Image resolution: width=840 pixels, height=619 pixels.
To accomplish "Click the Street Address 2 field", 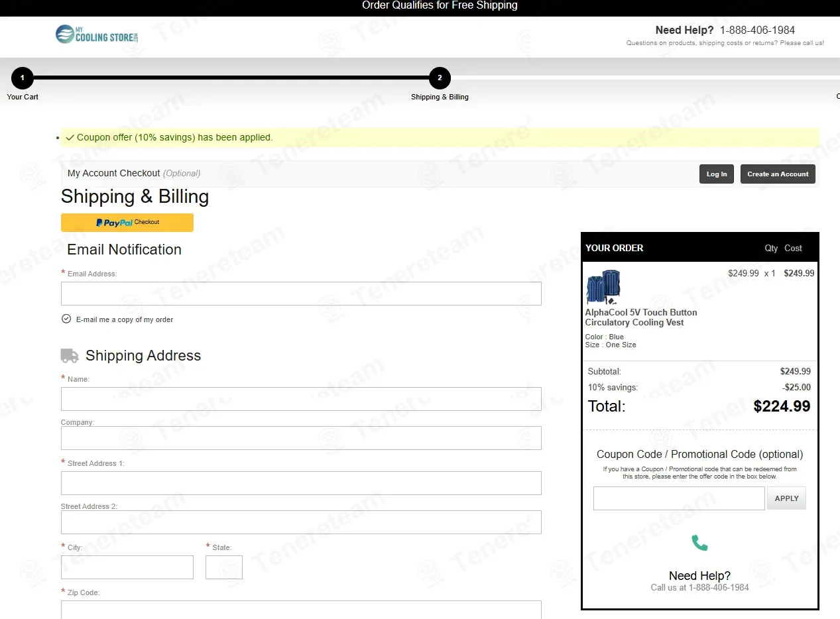I will point(301,522).
